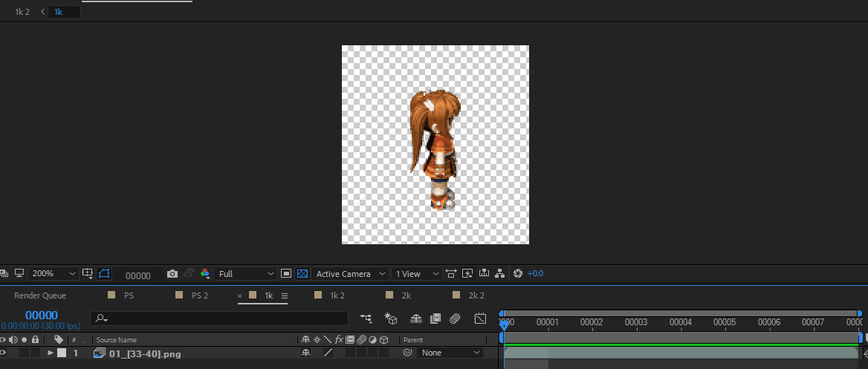Hide layer 01_[33-40].png with eye icon

click(3, 353)
